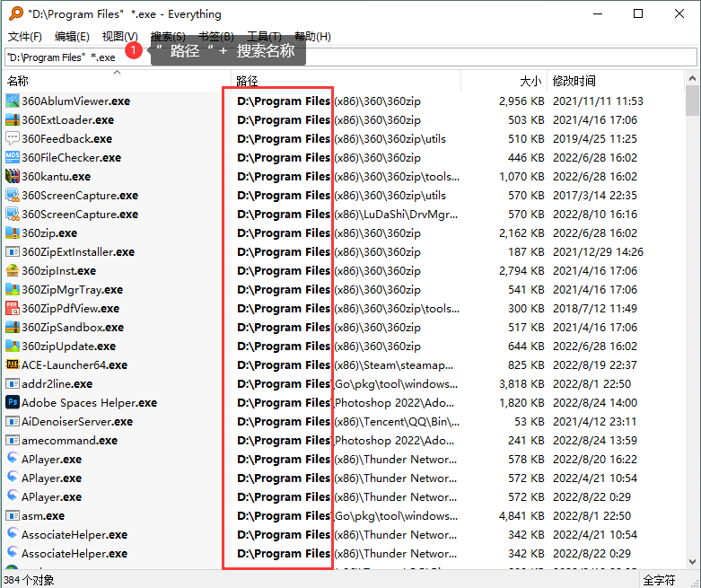Select file name asm.exe

[x=43, y=515]
